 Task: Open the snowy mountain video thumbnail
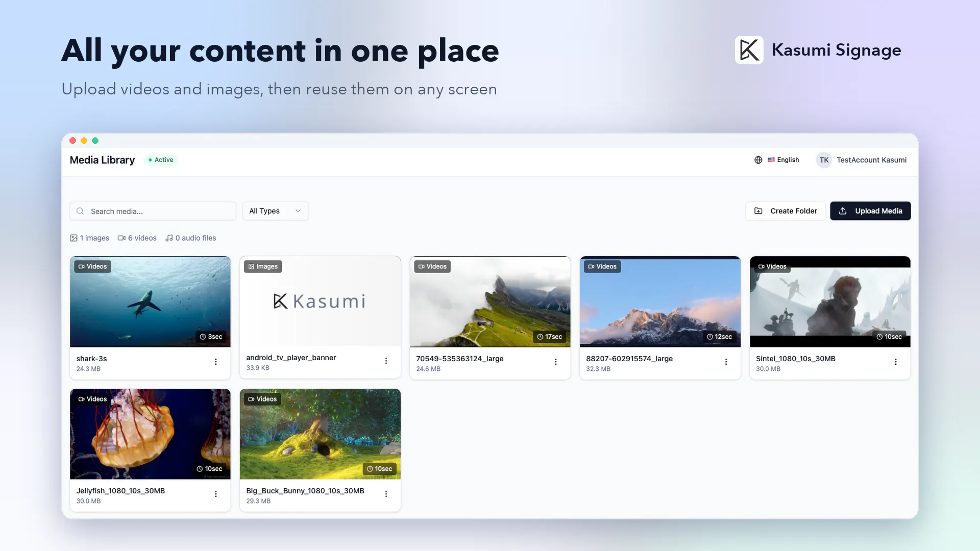660,302
